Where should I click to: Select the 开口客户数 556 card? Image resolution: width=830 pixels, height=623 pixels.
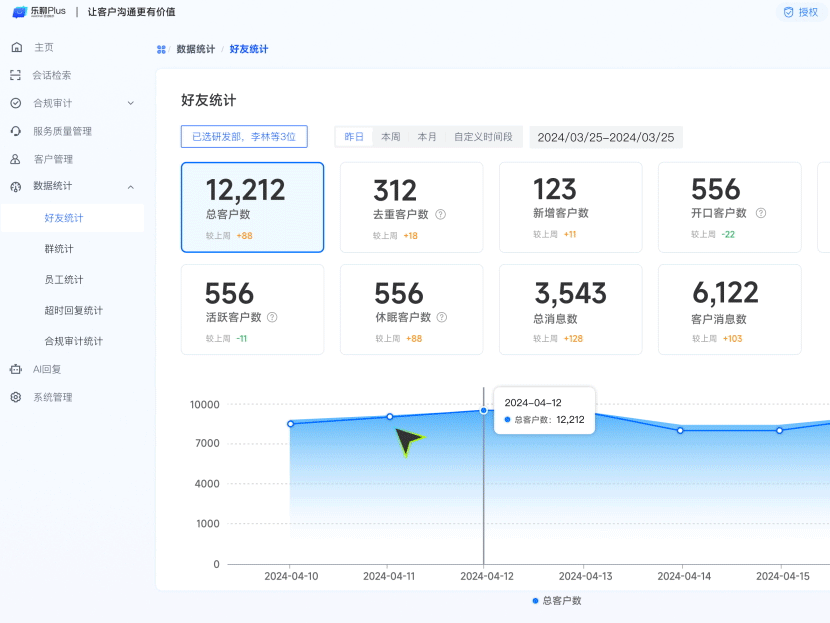729,207
